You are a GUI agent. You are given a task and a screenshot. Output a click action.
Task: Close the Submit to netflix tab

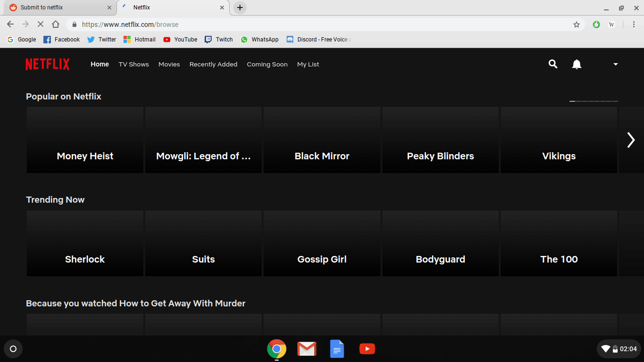point(109,8)
